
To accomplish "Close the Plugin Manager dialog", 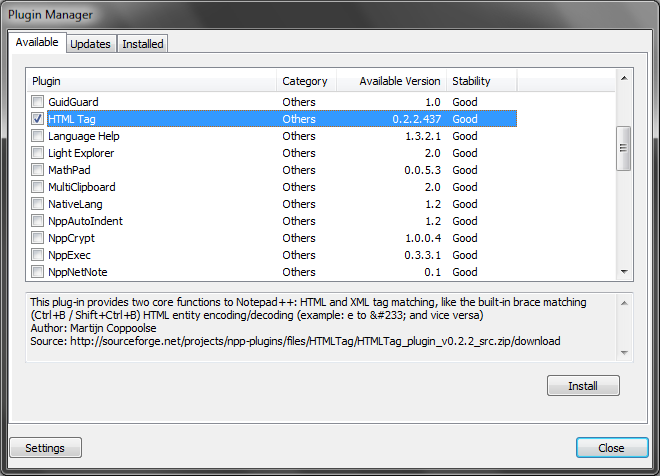I will point(612,448).
